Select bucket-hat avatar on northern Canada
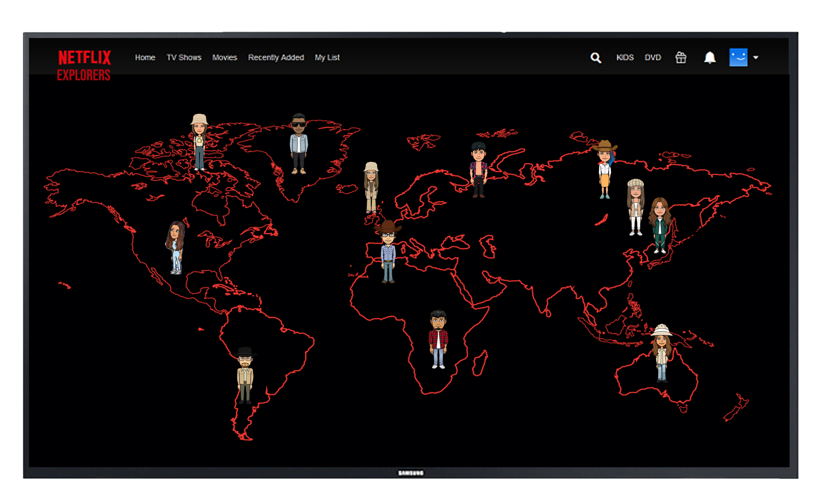The height and width of the screenshot is (504, 819). click(199, 142)
